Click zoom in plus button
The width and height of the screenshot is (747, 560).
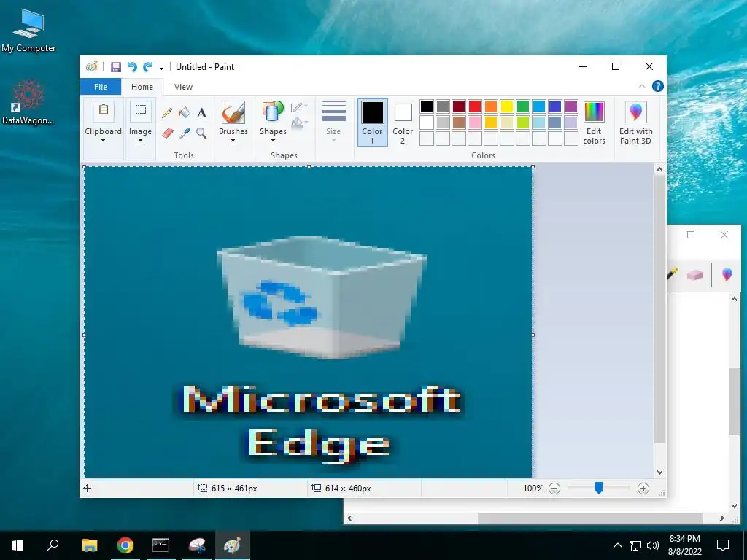(643, 489)
